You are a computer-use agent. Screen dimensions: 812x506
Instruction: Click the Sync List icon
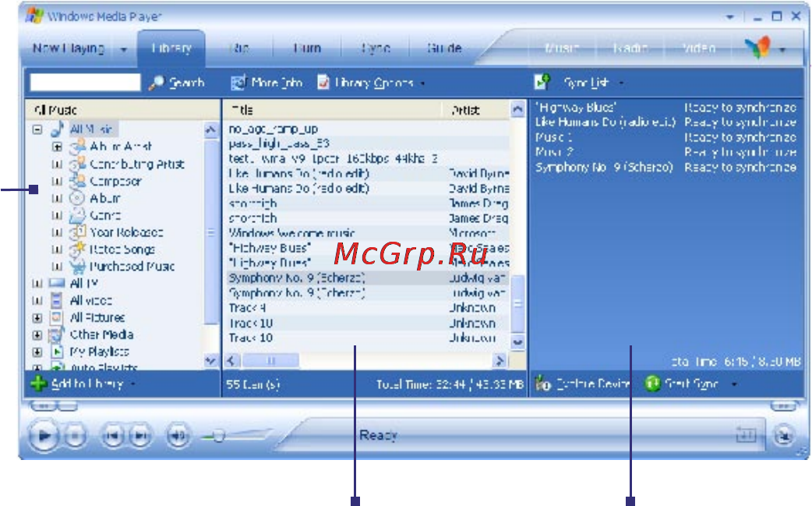click(542, 82)
